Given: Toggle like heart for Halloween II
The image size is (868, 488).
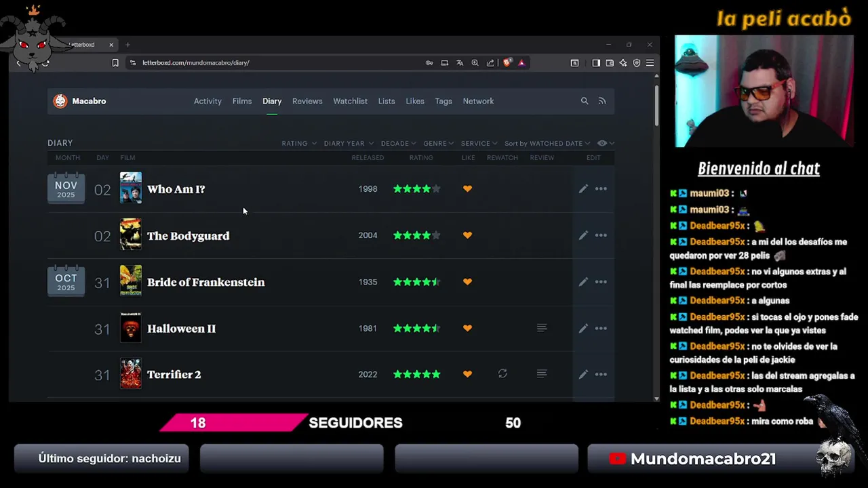Looking at the screenshot, I should [467, 328].
